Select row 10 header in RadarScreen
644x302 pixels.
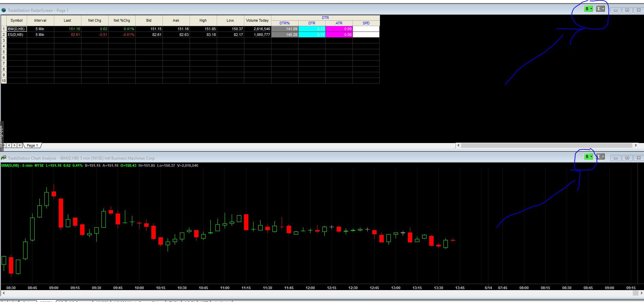[4, 81]
